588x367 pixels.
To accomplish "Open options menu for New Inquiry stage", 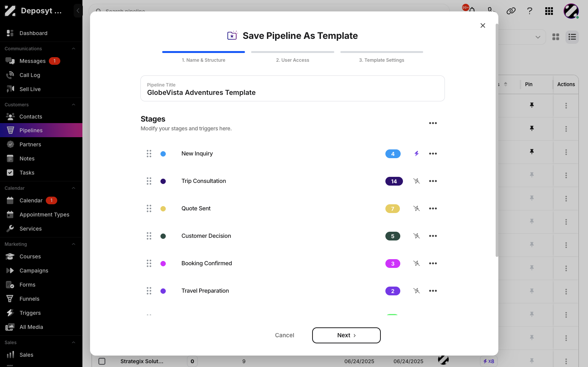I will click(433, 154).
